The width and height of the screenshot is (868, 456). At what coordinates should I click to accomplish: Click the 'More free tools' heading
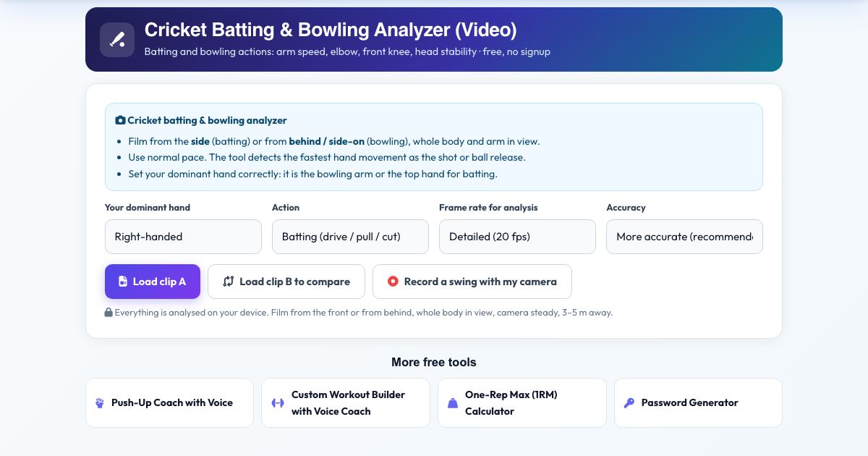tap(434, 362)
